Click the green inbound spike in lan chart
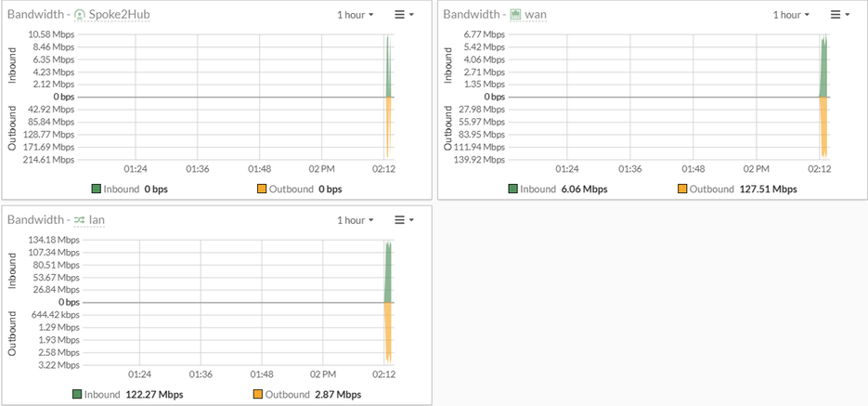Viewport: 868px width, 406px height. (388, 274)
